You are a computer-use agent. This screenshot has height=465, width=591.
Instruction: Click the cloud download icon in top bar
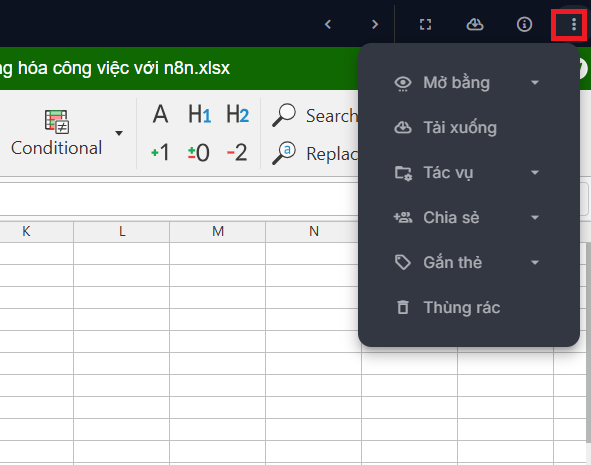click(475, 24)
